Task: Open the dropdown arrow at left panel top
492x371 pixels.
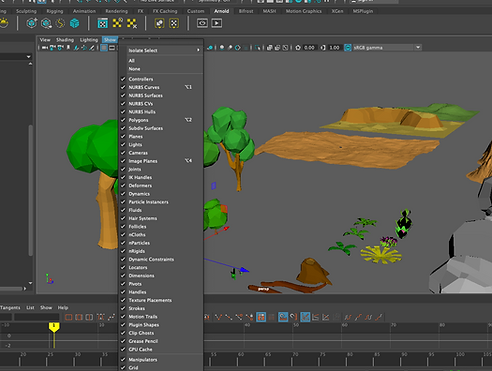Action: pyautogui.click(x=28, y=57)
